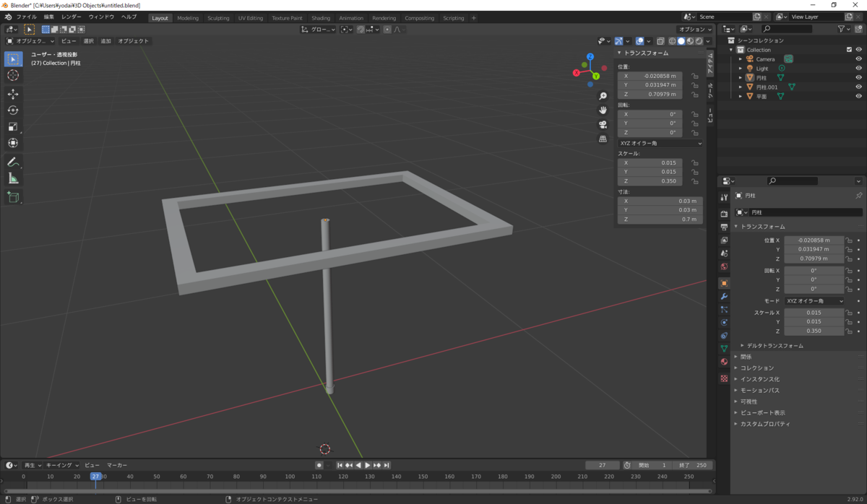
Task: Open the キーイング menu in the timeline
Action: (x=61, y=465)
